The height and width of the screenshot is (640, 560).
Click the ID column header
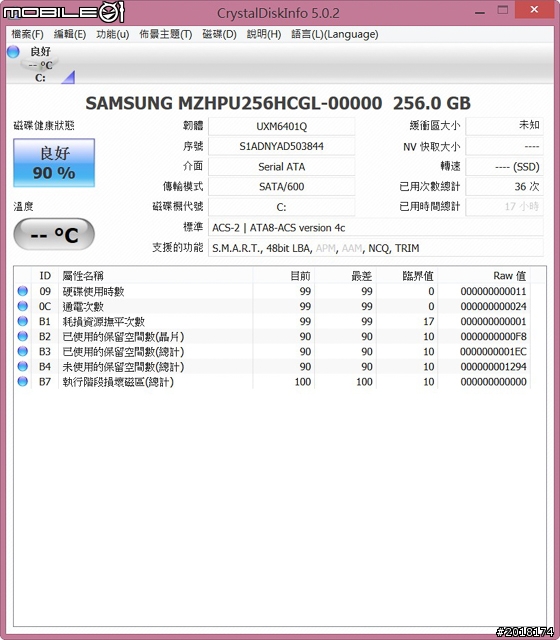[x=45, y=276]
